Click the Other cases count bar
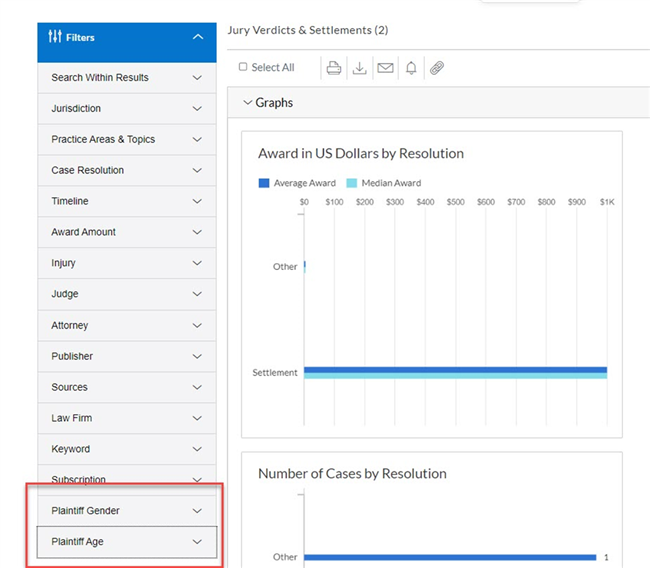 click(450, 557)
